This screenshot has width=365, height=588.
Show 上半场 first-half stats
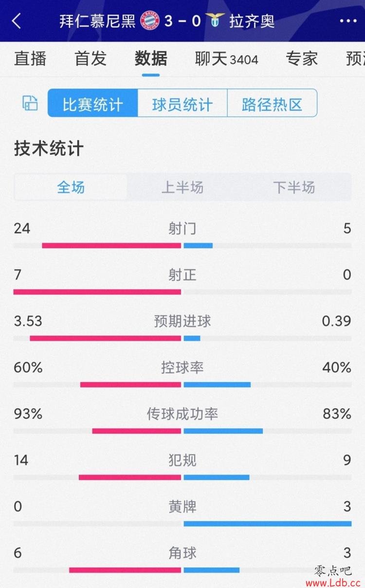(182, 187)
